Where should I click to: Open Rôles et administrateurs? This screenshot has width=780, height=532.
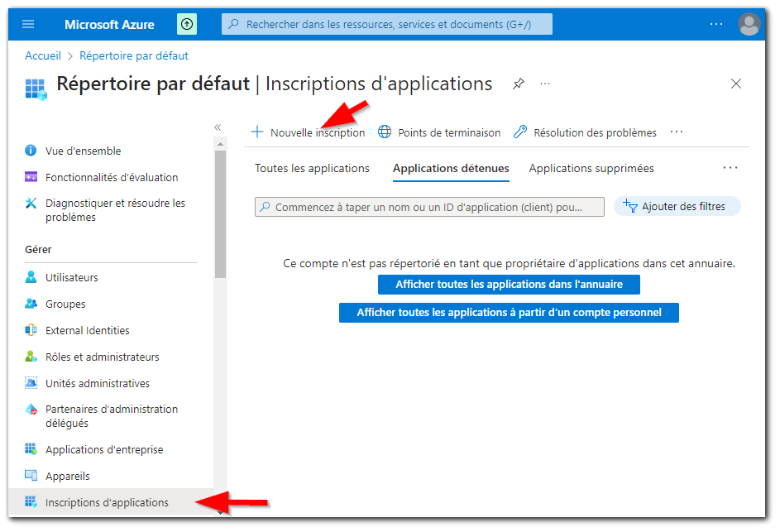[x=102, y=357]
